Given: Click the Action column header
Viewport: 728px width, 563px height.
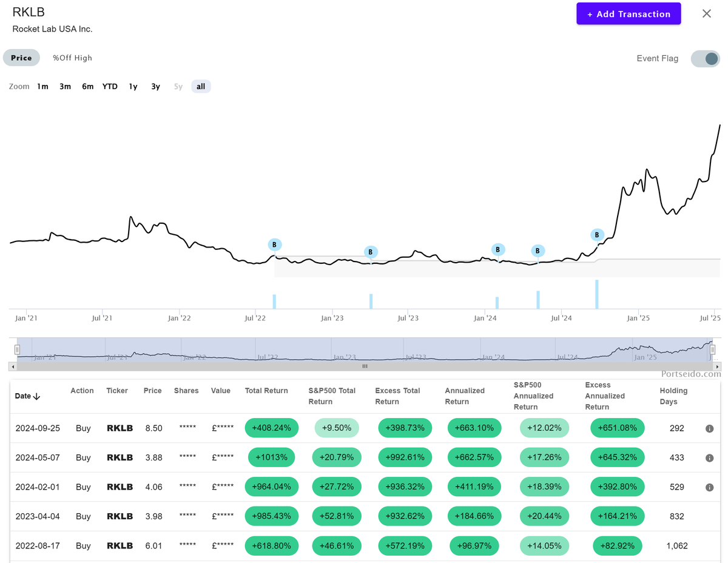Looking at the screenshot, I should (x=82, y=391).
